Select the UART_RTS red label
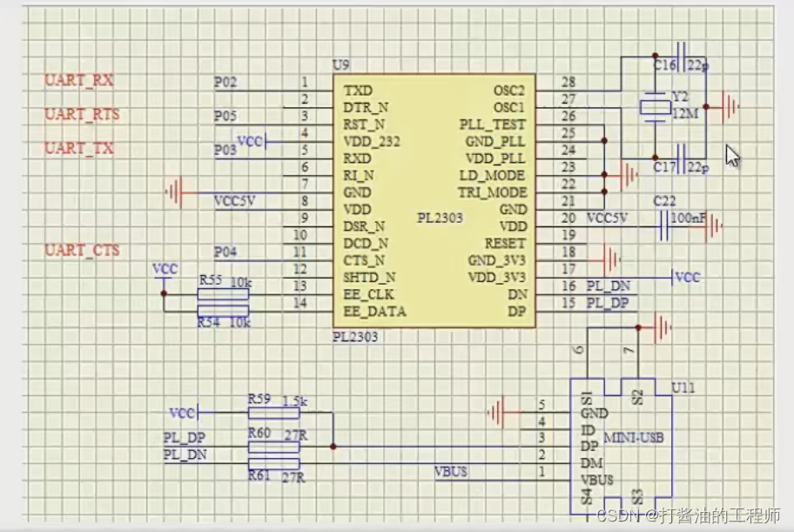The width and height of the screenshot is (794, 532). [x=82, y=115]
